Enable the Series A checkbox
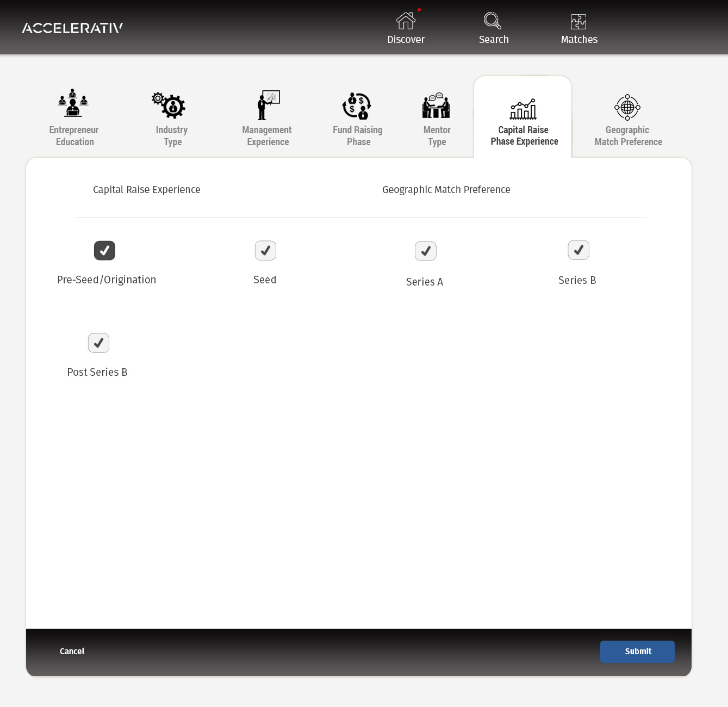This screenshot has width=728, height=707. pyautogui.click(x=426, y=251)
